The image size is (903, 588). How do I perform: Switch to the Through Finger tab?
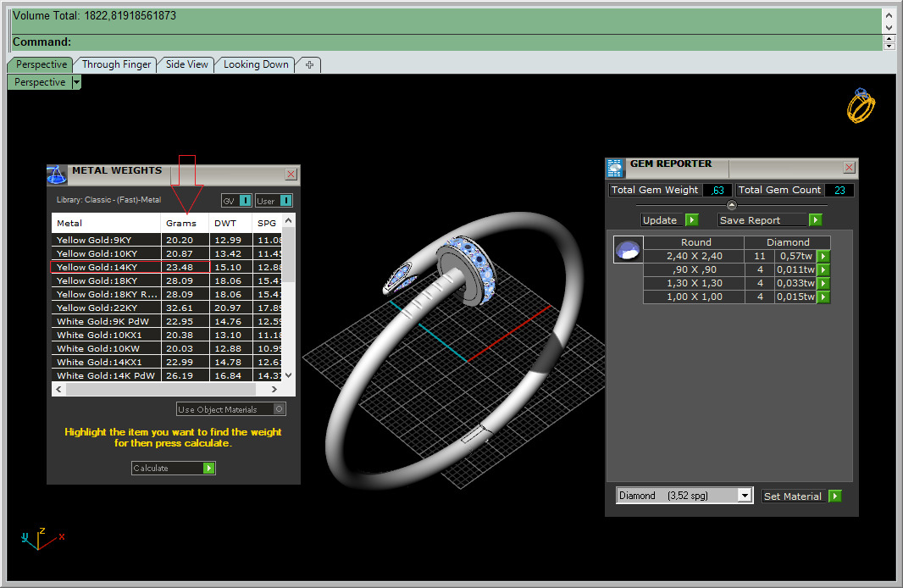[x=116, y=64]
